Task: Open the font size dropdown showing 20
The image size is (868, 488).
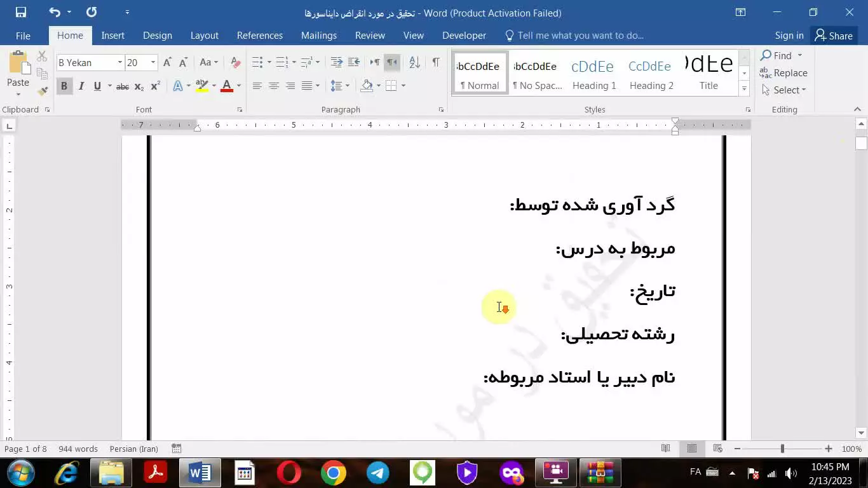Action: (153, 62)
